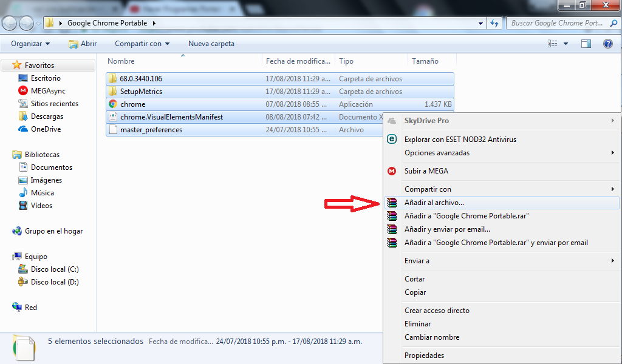Click the Grupo en el hogar icon
622x364 pixels.
pyautogui.click(x=16, y=231)
